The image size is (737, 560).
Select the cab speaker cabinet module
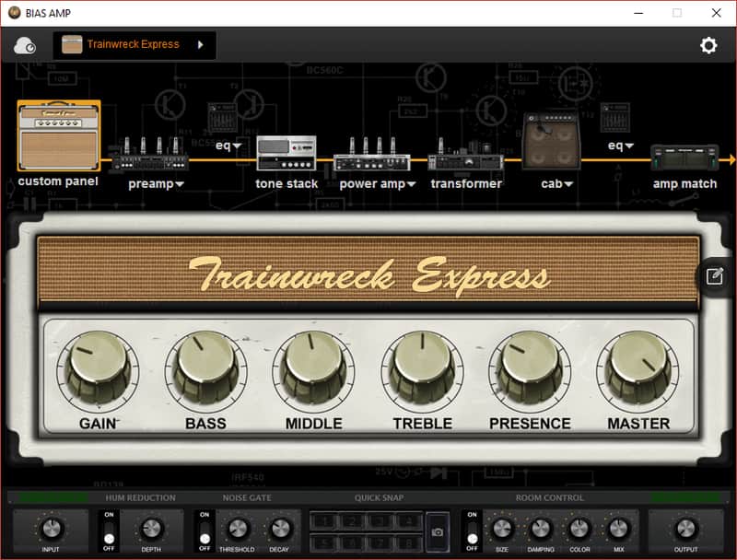[552, 141]
